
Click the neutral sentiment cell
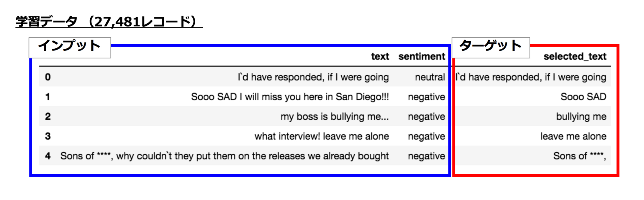[430, 77]
